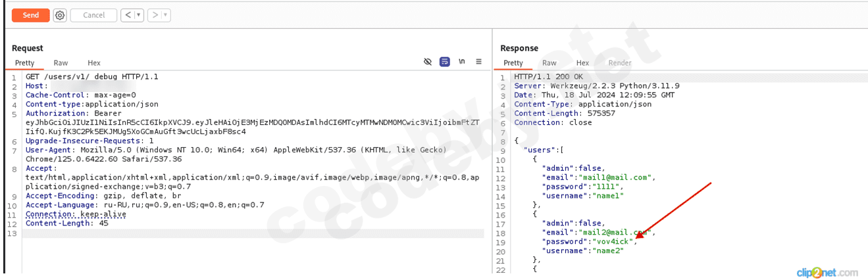Viewport: 868px width, 280px height.
Task: Click the "password":"vov4ick" line
Action: pyautogui.click(x=589, y=242)
